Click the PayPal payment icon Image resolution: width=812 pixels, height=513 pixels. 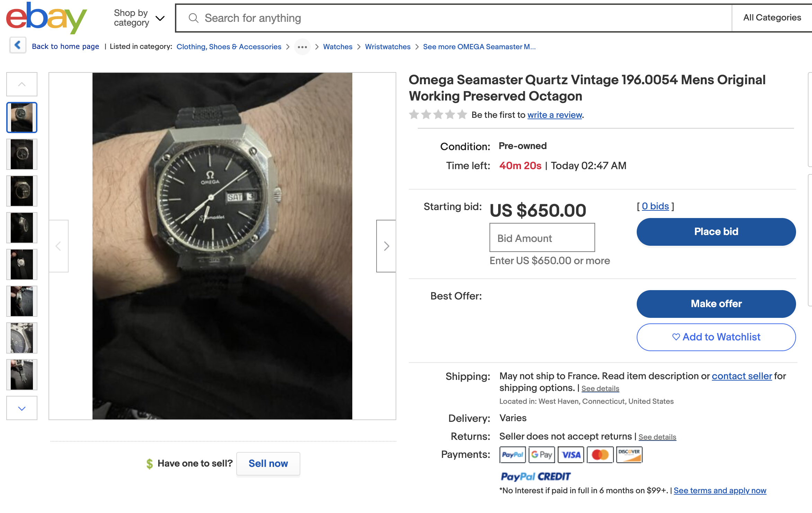click(x=512, y=455)
